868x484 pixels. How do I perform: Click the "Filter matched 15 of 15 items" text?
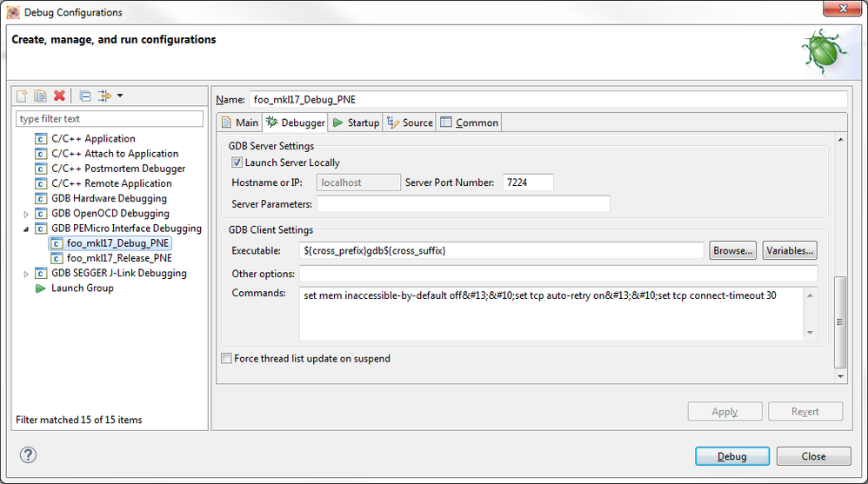point(78,420)
